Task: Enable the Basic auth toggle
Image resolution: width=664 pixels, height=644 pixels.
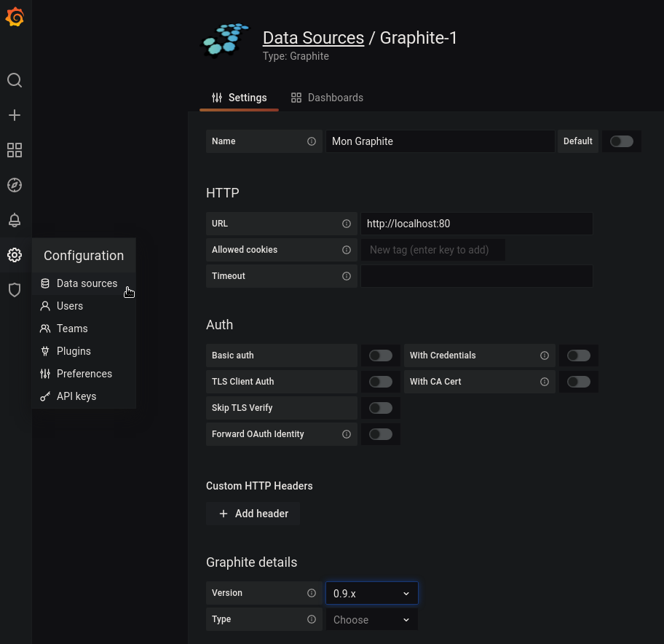Action: click(380, 356)
